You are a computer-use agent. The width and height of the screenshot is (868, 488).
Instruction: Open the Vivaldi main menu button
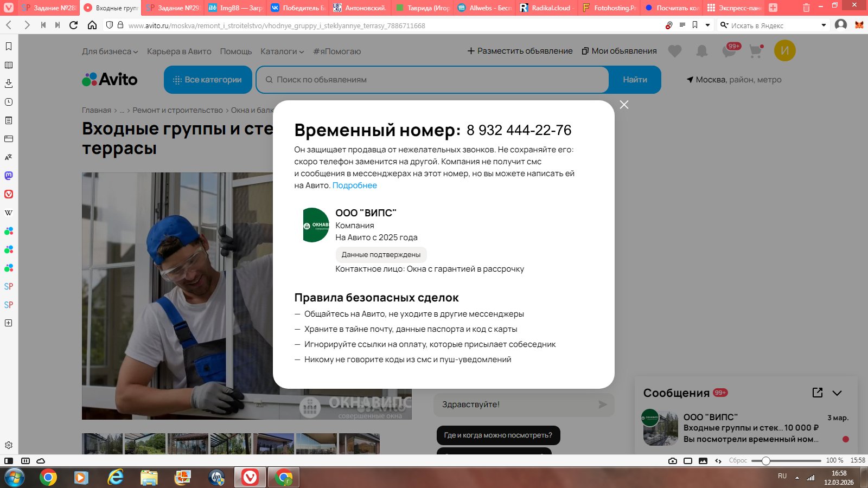click(x=9, y=8)
